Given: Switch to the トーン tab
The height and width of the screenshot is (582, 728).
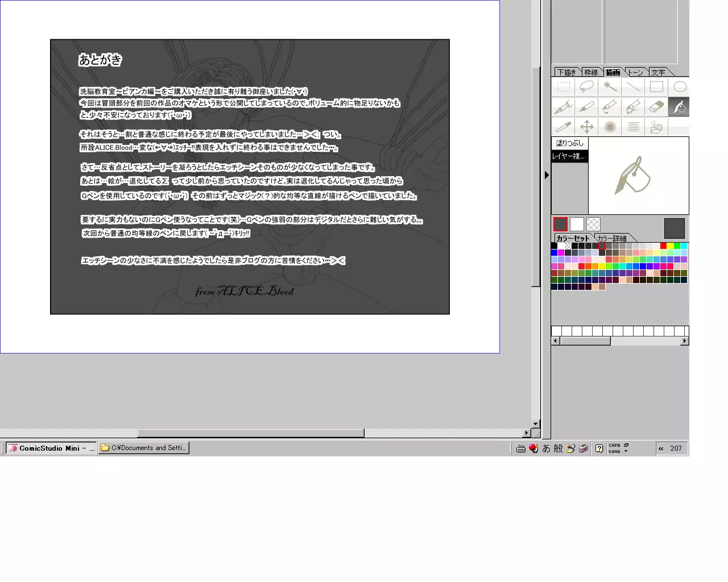Looking at the screenshot, I should (635, 72).
